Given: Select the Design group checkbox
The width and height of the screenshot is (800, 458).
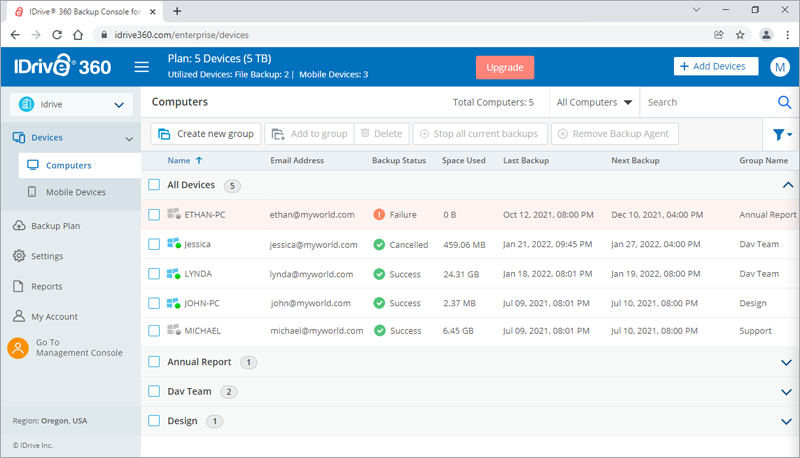Looking at the screenshot, I should [154, 421].
